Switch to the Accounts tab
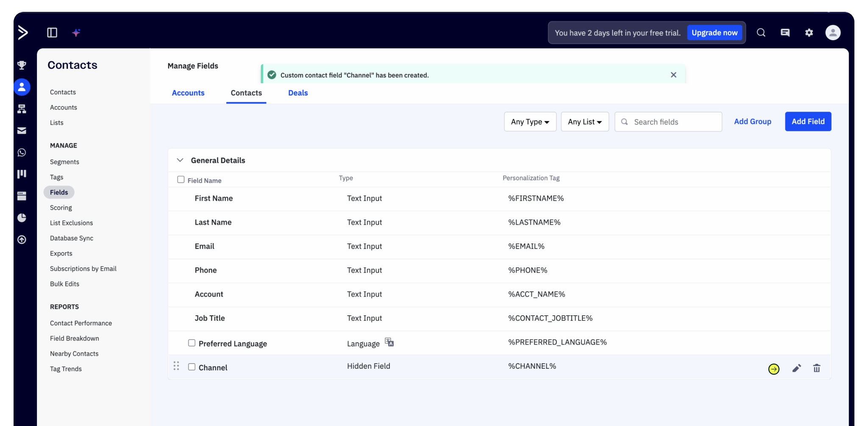The height and width of the screenshot is (426, 868). pos(188,93)
